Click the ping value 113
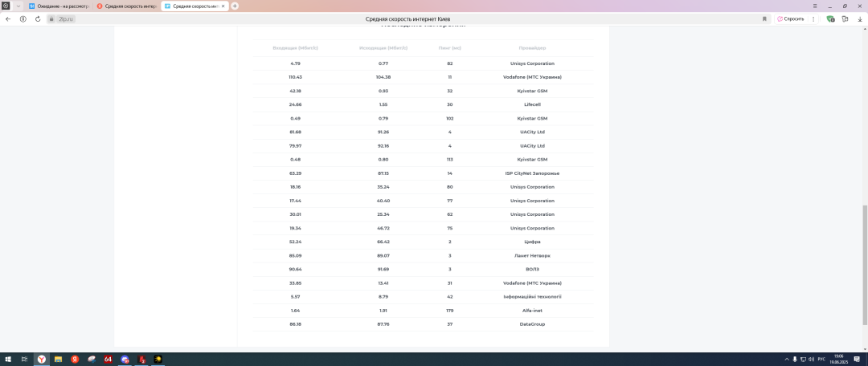The height and width of the screenshot is (366, 868). [x=449, y=159]
